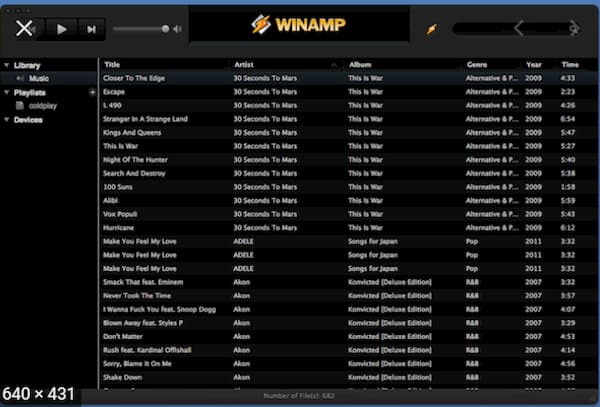The image size is (600, 407).
Task: Open the coldplay playlist
Action: click(x=43, y=106)
